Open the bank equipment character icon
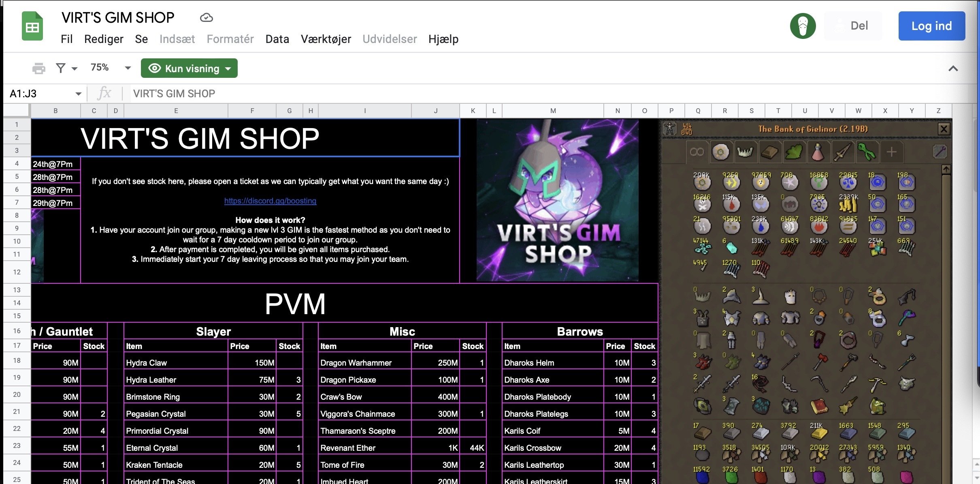 (670, 129)
